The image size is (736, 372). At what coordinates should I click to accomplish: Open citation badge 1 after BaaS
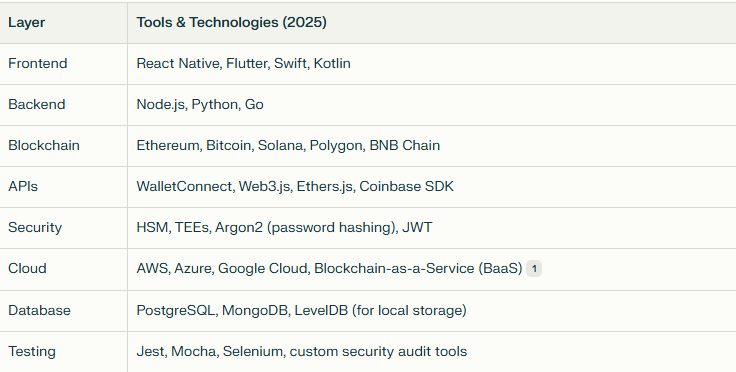[x=534, y=269]
